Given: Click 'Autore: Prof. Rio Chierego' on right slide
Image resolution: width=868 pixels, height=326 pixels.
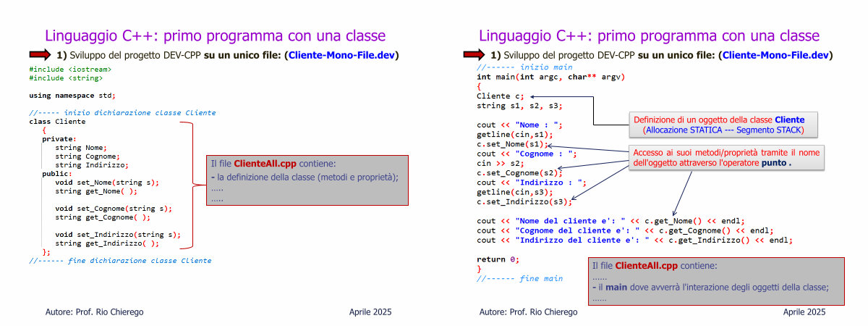Looking at the screenshot, I should (528, 312).
